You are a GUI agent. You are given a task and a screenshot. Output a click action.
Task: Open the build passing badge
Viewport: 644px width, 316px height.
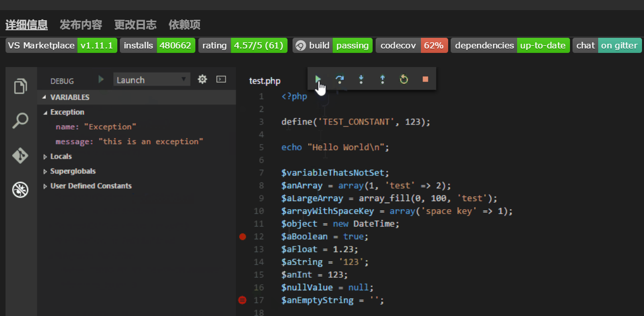click(x=332, y=45)
